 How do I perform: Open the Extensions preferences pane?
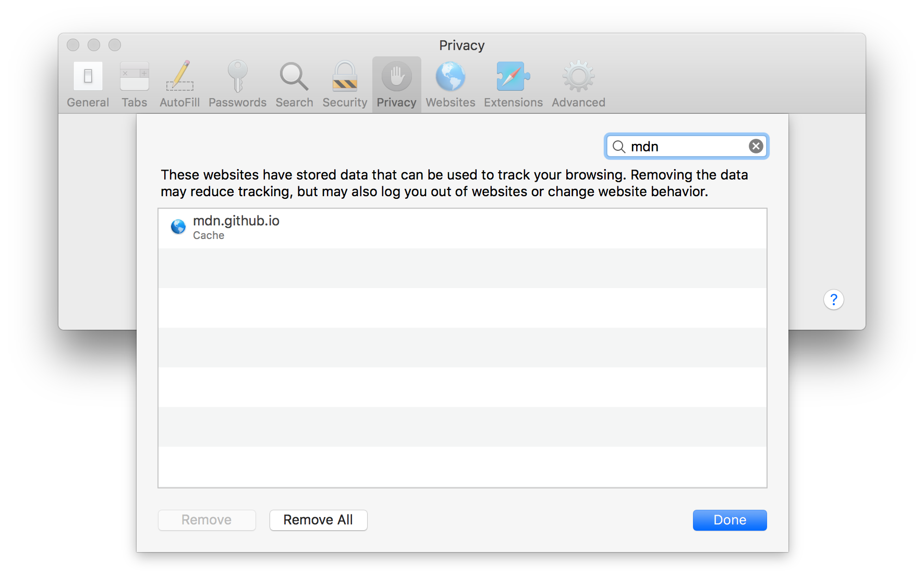click(513, 85)
